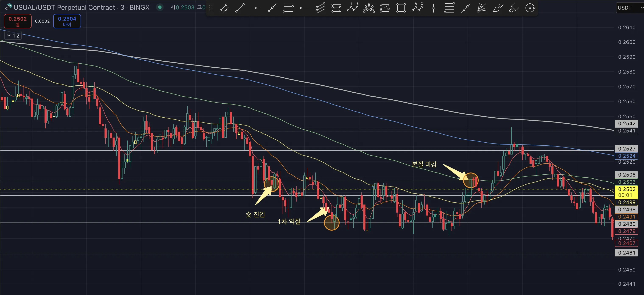Screen dimensions: 644x295
Task: Click the red 0.2479 price label
Action: tap(626, 231)
